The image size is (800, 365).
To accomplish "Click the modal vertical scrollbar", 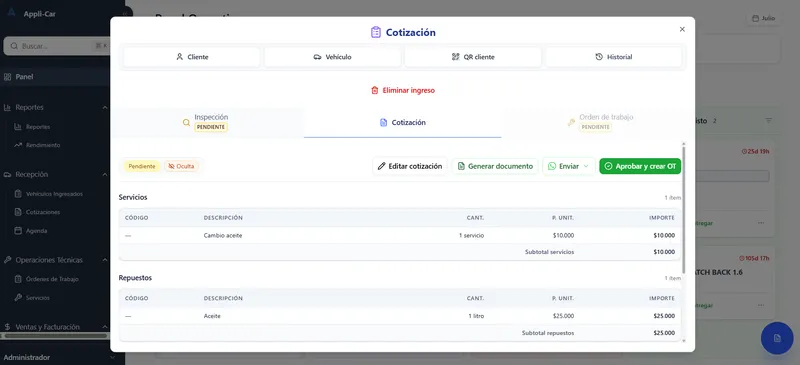I will click(x=684, y=209).
